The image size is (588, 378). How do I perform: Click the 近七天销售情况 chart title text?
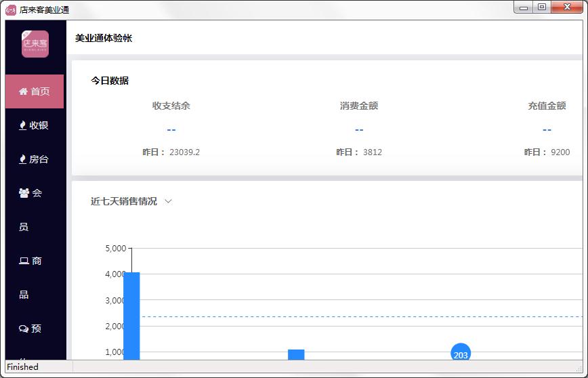coord(124,201)
